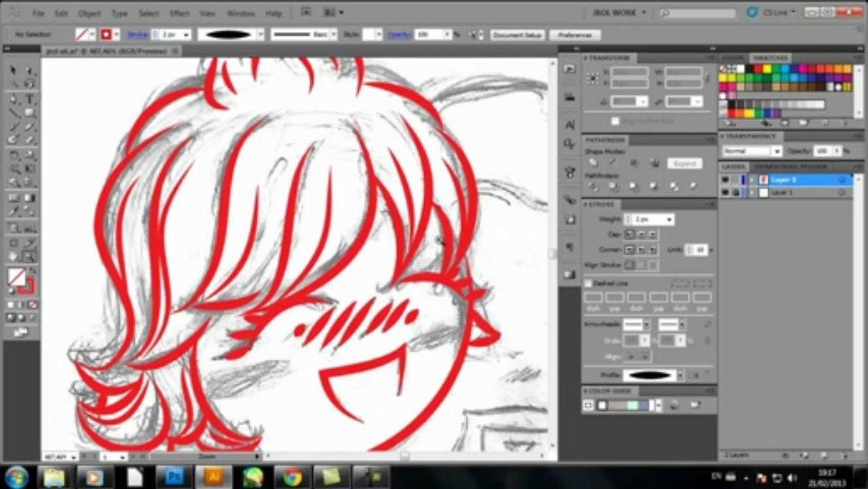
Task: Click Trim in Pathfinders row
Action: (x=613, y=186)
